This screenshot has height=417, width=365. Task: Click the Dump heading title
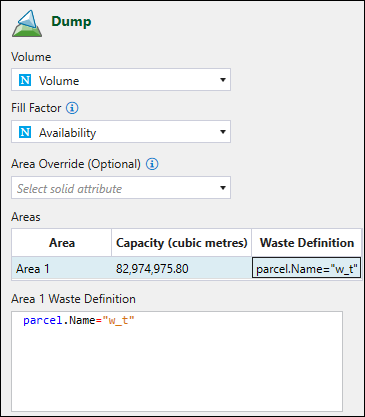coord(71,22)
